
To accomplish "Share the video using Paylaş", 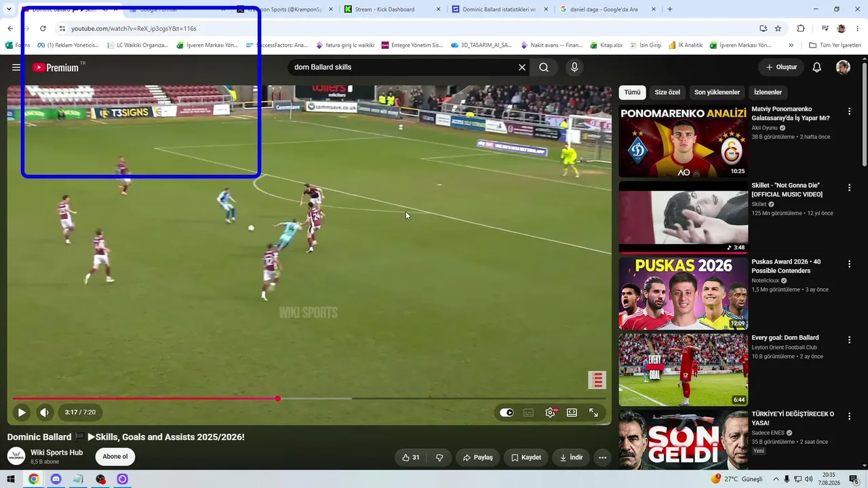I will (478, 457).
